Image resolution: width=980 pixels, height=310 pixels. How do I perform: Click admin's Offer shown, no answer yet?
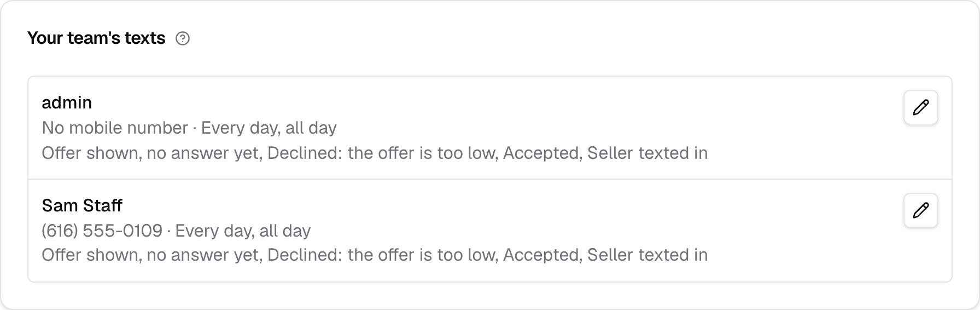152,153
